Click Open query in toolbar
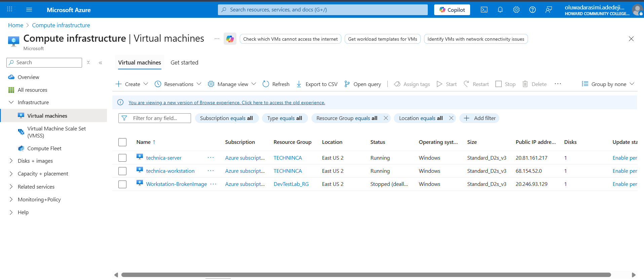The width and height of the screenshot is (644, 279). pos(363,84)
